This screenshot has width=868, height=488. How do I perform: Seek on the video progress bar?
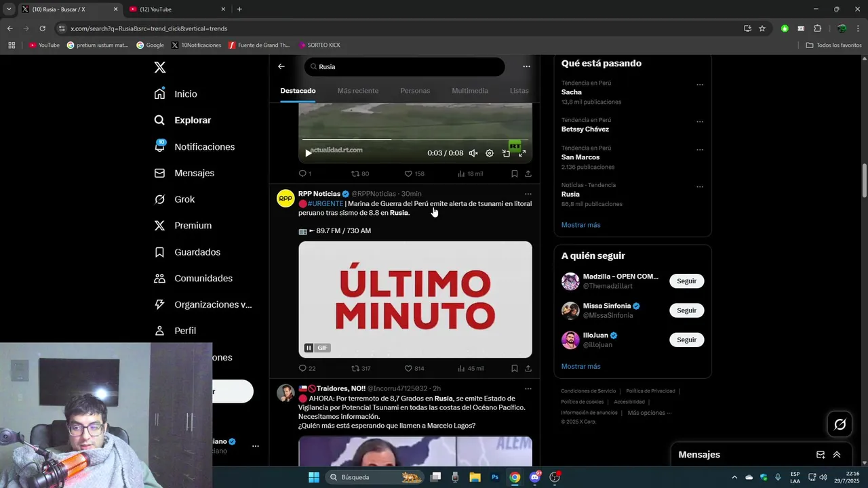[x=415, y=140]
